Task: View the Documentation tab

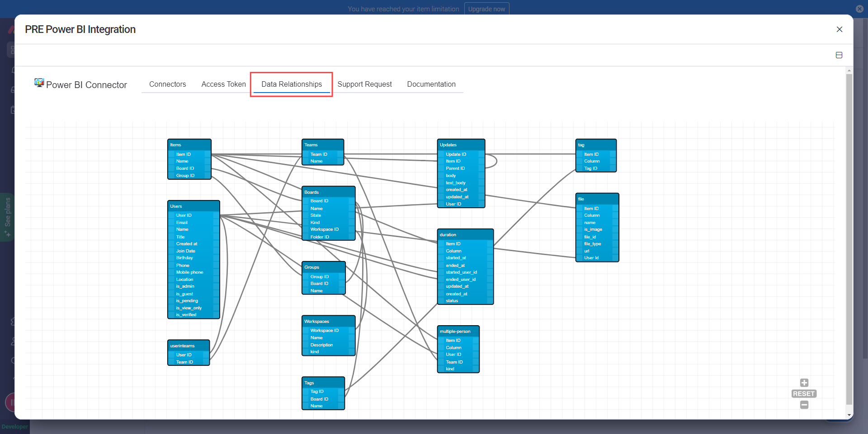Action: pos(431,84)
